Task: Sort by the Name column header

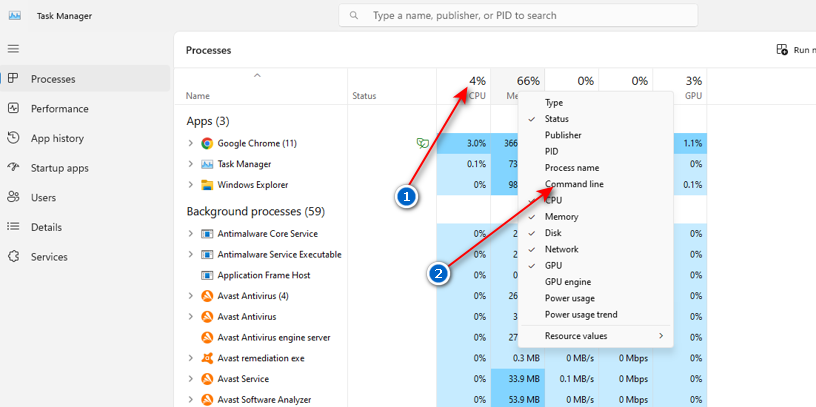Action: coord(198,96)
